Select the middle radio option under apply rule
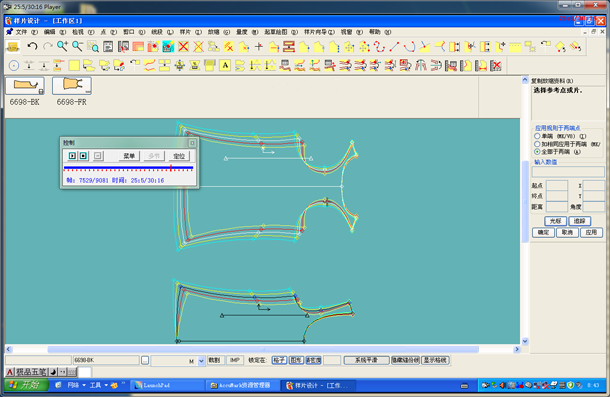 pyautogui.click(x=537, y=144)
